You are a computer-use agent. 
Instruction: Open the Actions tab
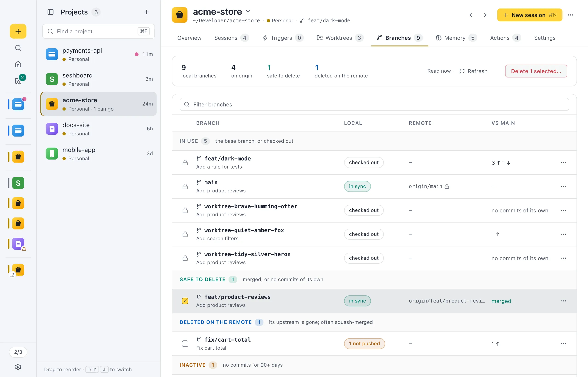tap(505, 38)
